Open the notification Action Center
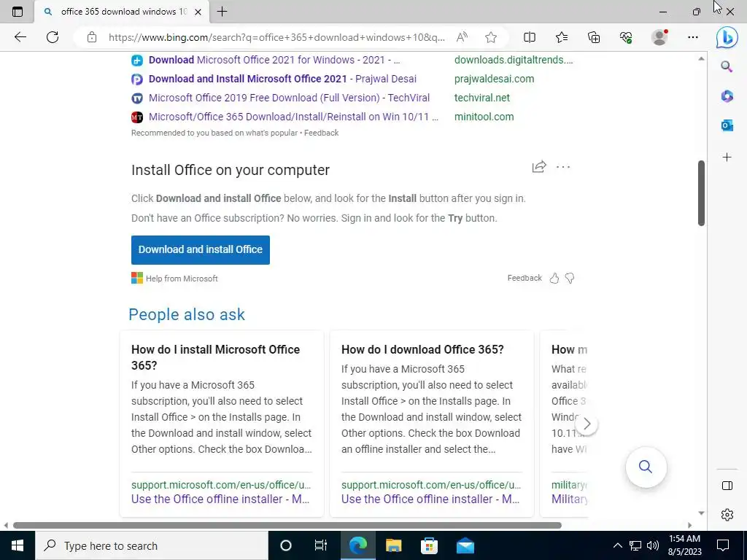The width and height of the screenshot is (747, 560). click(723, 545)
